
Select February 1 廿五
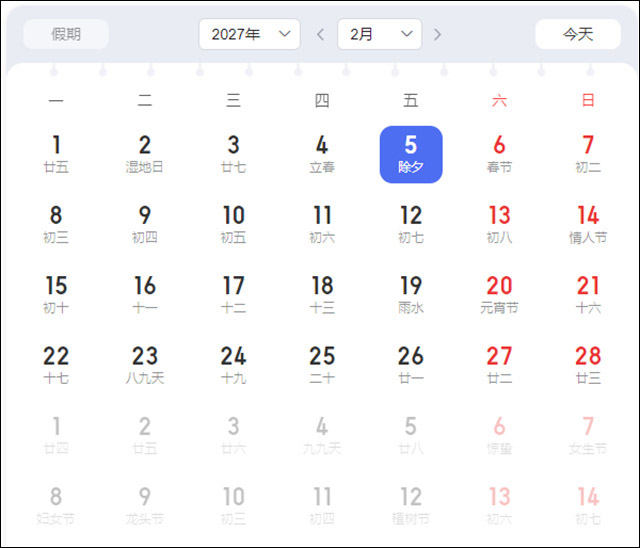click(x=56, y=155)
